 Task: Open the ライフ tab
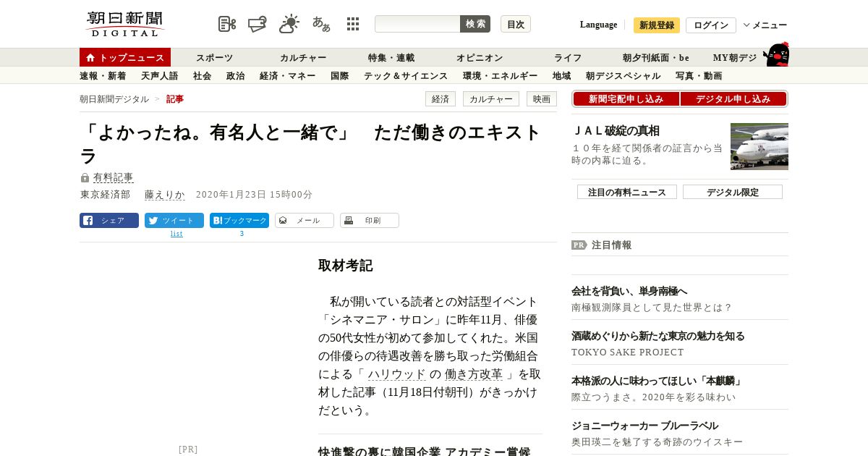[x=568, y=57]
